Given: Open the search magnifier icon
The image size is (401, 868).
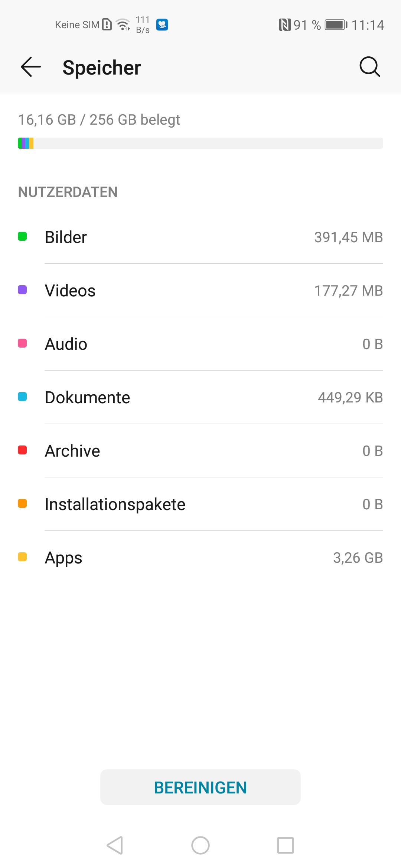Looking at the screenshot, I should pos(370,67).
